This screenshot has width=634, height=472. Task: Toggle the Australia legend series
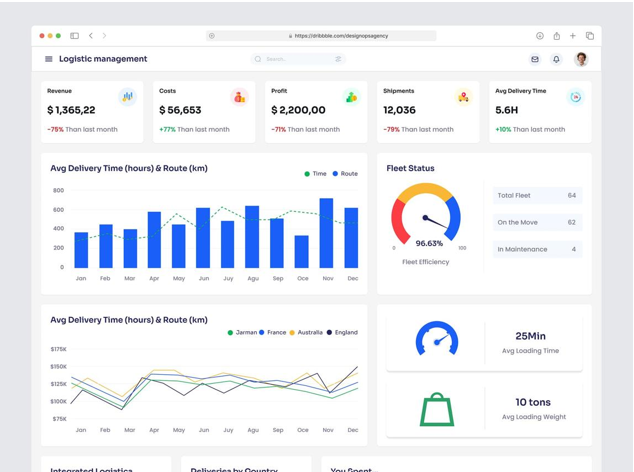[306, 332]
